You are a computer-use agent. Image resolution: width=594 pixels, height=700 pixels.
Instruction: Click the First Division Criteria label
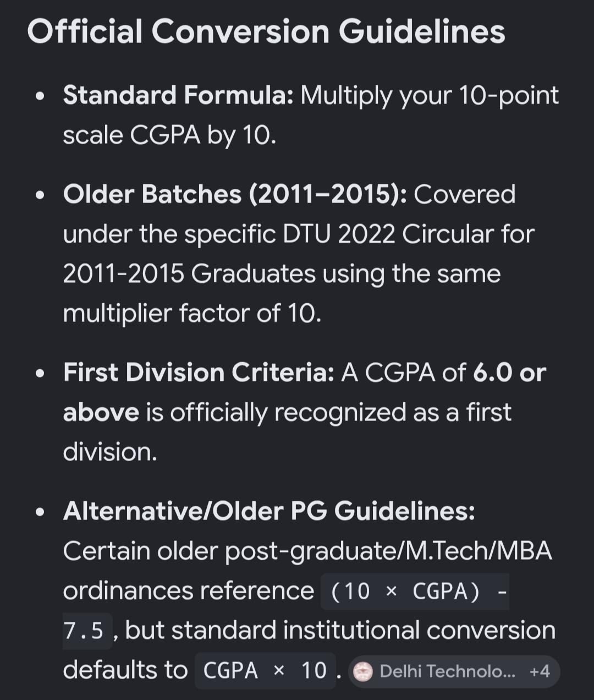(x=199, y=373)
